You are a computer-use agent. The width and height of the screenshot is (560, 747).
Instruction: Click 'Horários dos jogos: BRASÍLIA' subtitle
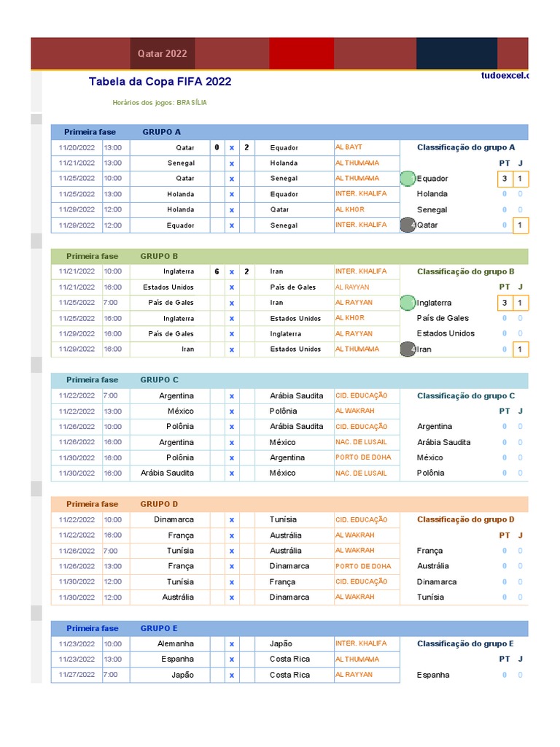tap(160, 102)
